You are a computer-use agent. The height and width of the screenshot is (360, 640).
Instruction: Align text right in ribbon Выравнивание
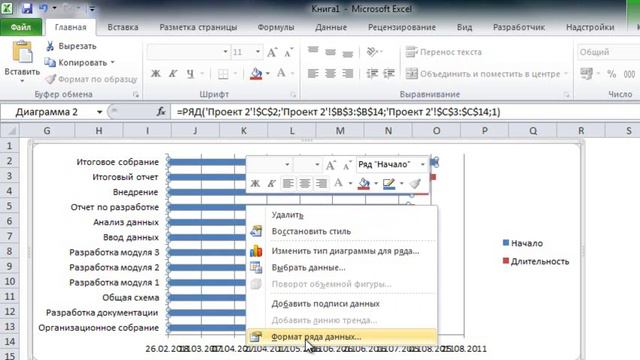pos(347,74)
